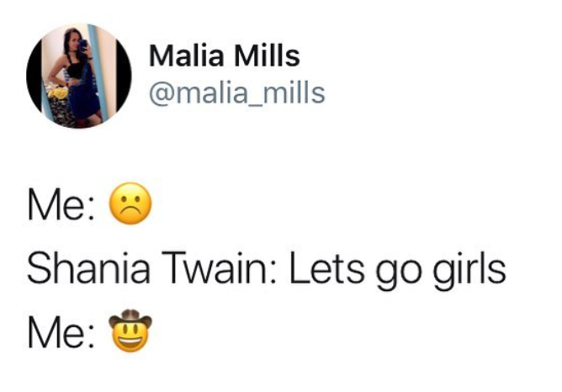
Task: Click the person in the profile photo
Action: tap(77, 80)
